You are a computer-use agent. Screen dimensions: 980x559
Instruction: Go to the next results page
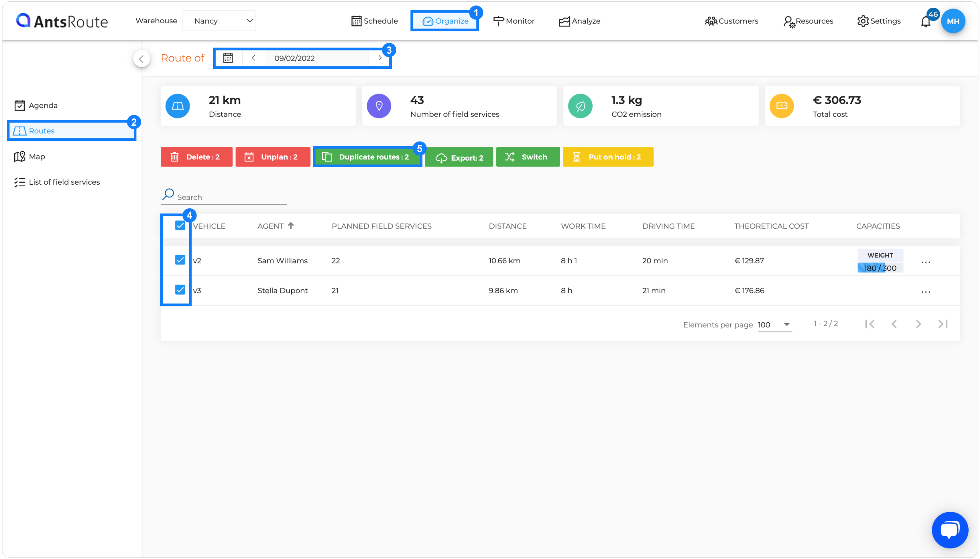(x=919, y=324)
